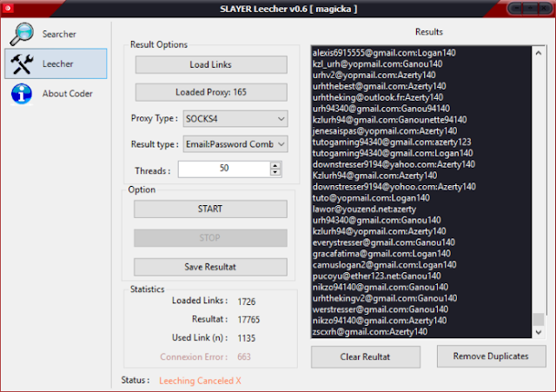Screen dimensions: 556x392
Task: Click the 'Status :' label
Action: (136, 381)
